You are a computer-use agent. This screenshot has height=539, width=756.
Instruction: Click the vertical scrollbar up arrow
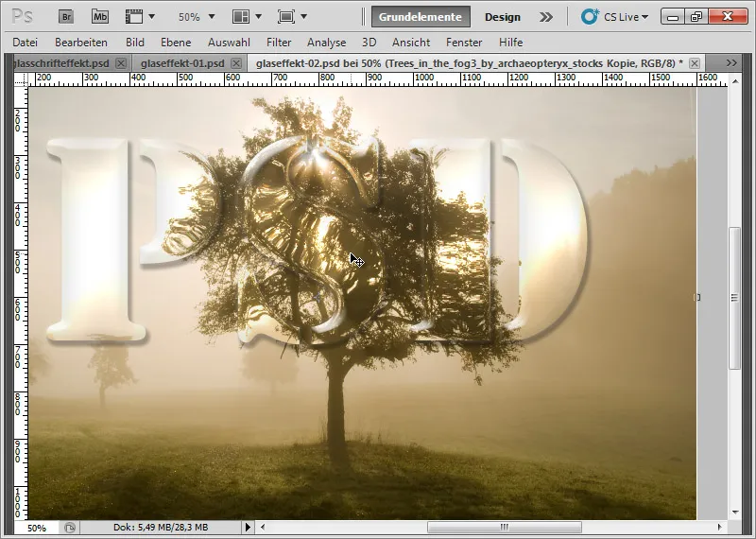coord(735,81)
